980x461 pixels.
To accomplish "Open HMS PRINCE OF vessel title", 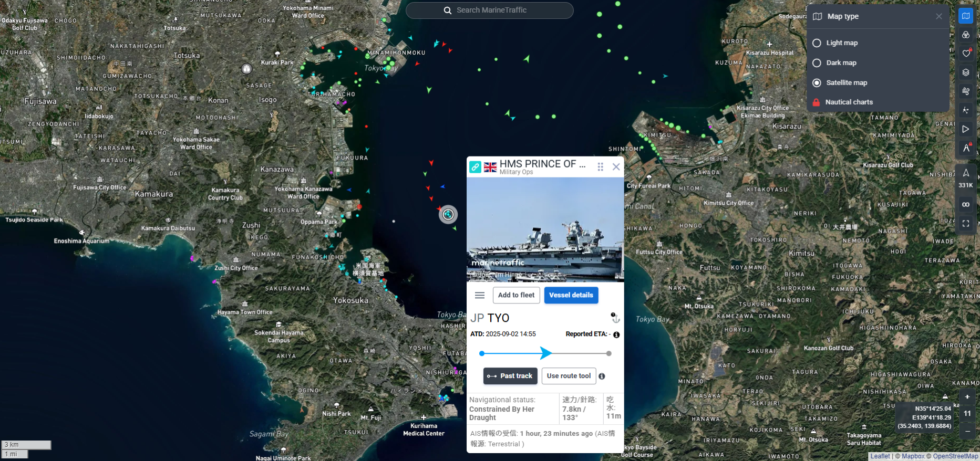I will click(543, 164).
